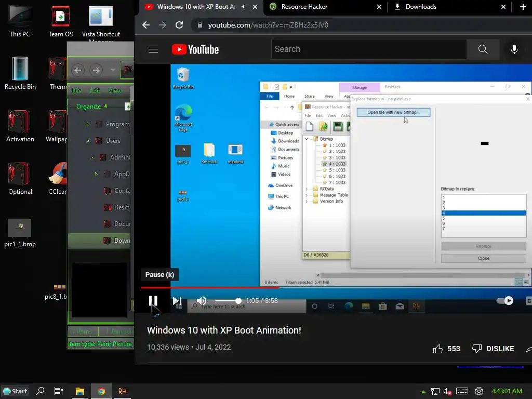Screen dimensions: 532x399
Task: Switch to Windows 10 with XP Boot tab
Action: click(196, 7)
